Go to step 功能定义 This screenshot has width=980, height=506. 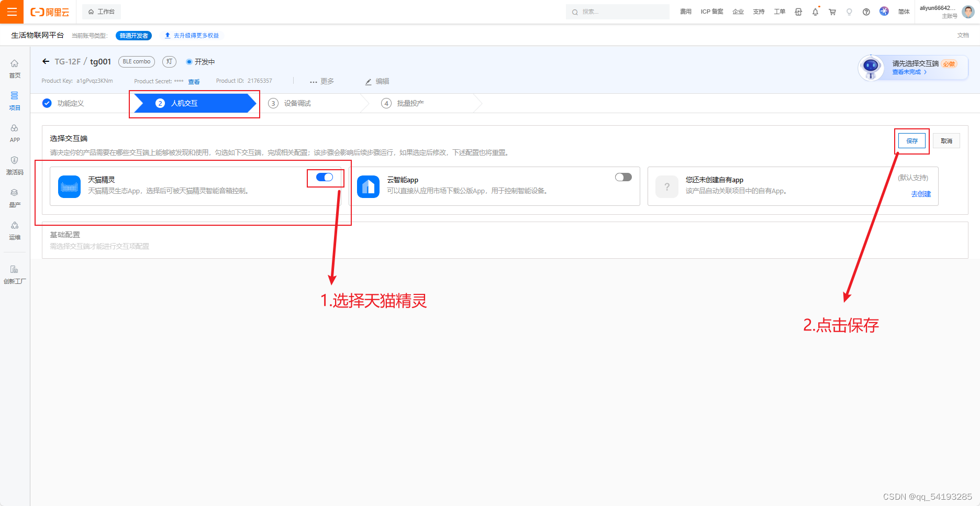tap(63, 103)
